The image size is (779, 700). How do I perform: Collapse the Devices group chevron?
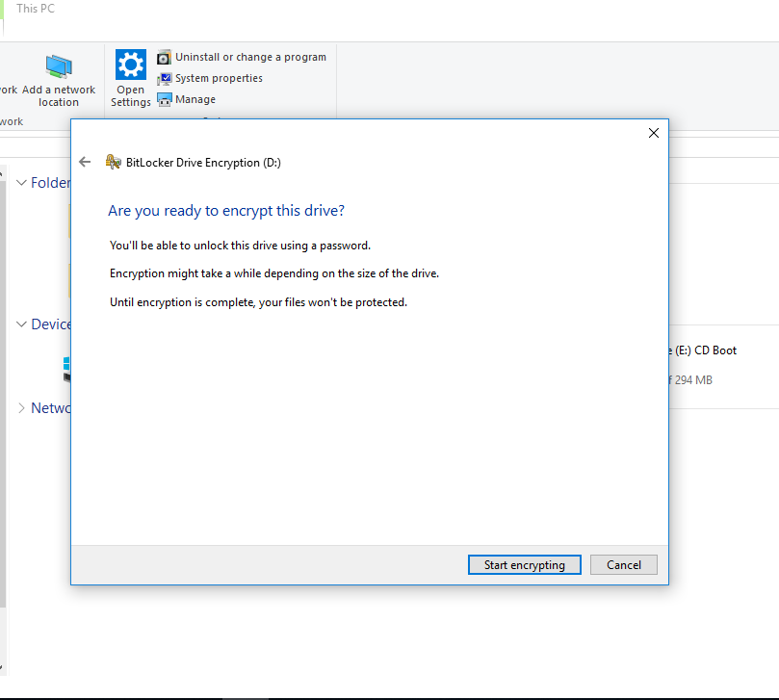coord(21,324)
